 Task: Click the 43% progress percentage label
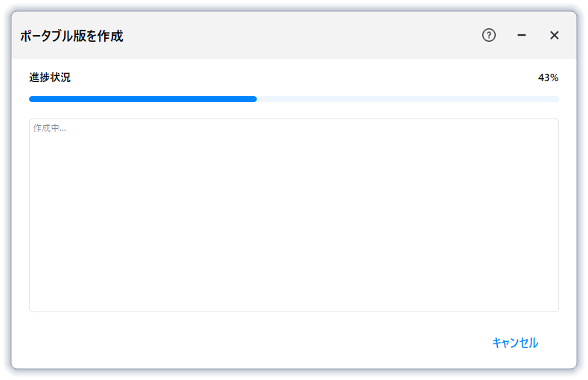(548, 77)
